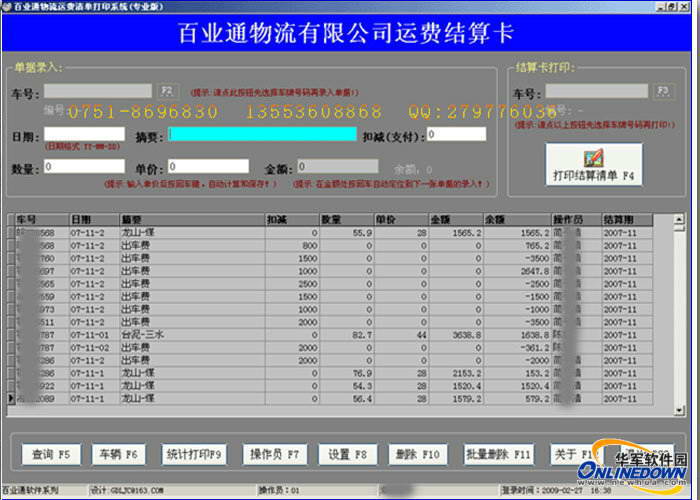Viewport: 700px width, 500px height.
Task: Select quantity cell 82.7
Action: [347, 335]
